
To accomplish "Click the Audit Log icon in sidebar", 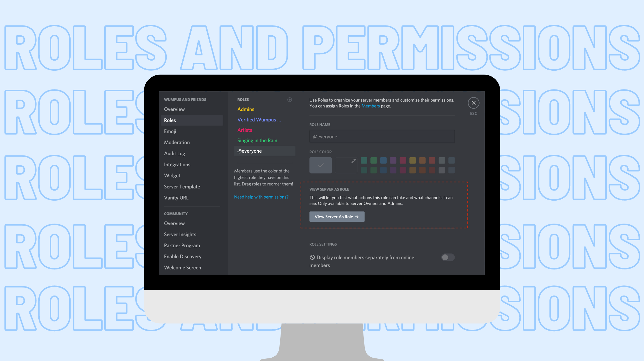I will (174, 153).
